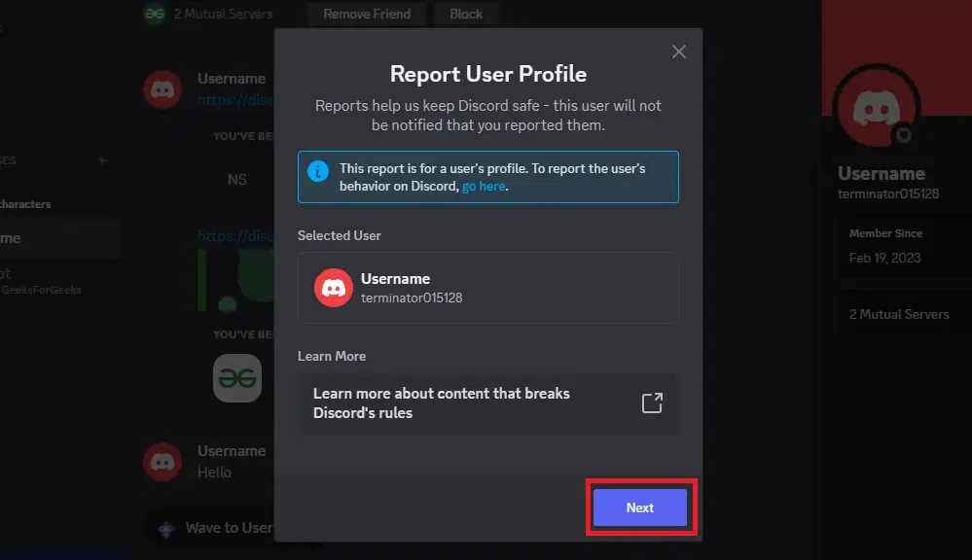Click the Hello message text
The image size is (972, 560).
pyautogui.click(x=214, y=472)
